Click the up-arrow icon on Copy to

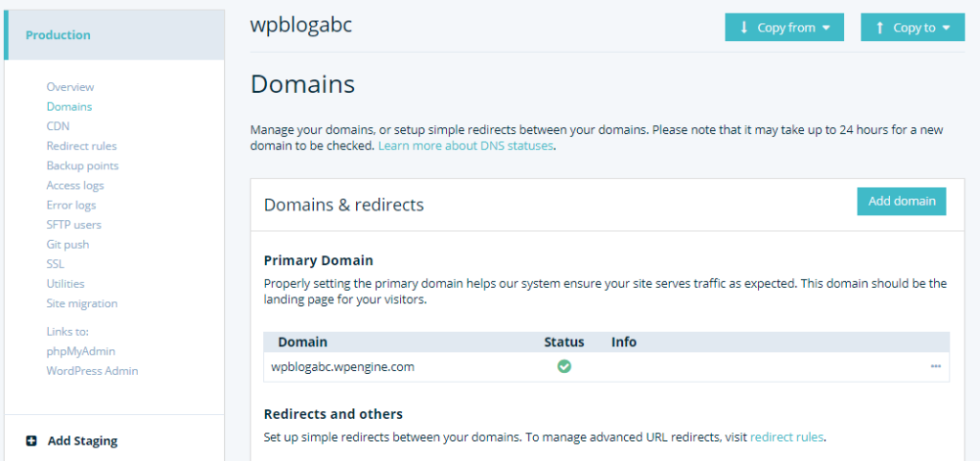(x=880, y=28)
